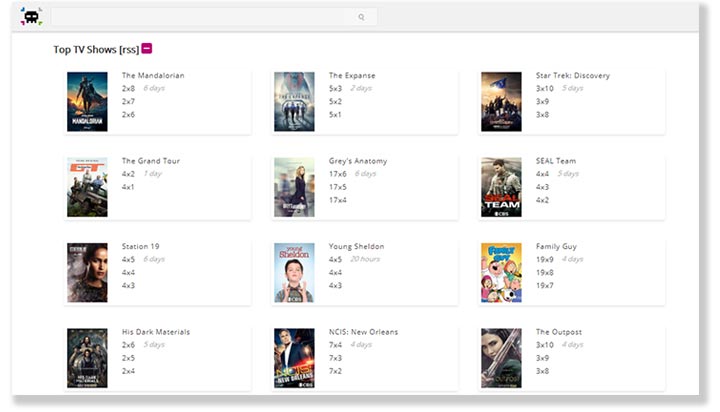Select NCIS: New Orleans episode 7x4
This screenshot has width=720, height=412.
335,345
